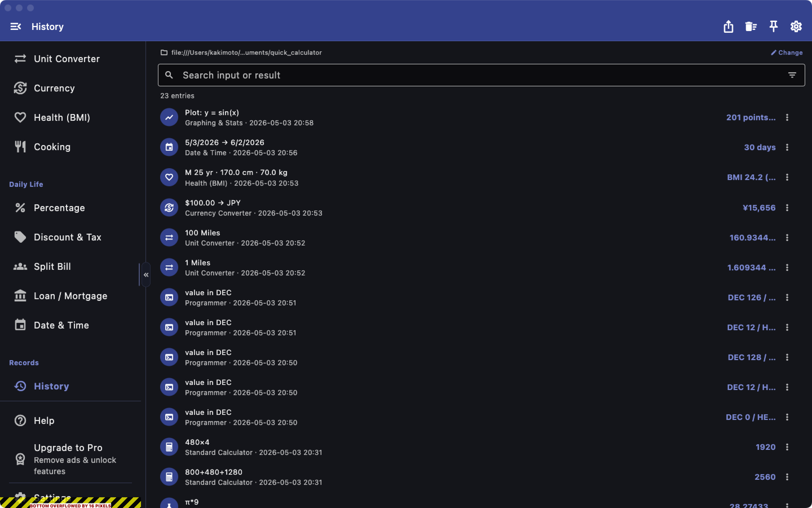The image size is (812, 508).
Task: Open the more menu for the DEC 0 entry
Action: point(787,417)
